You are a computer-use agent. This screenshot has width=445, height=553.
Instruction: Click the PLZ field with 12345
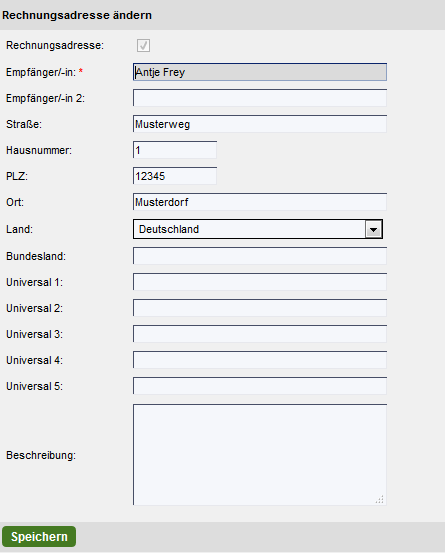175,176
